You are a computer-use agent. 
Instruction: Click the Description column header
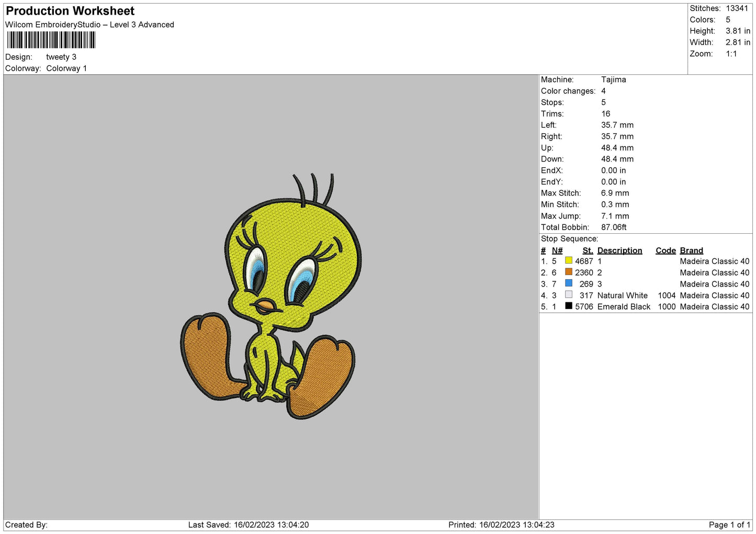point(619,251)
